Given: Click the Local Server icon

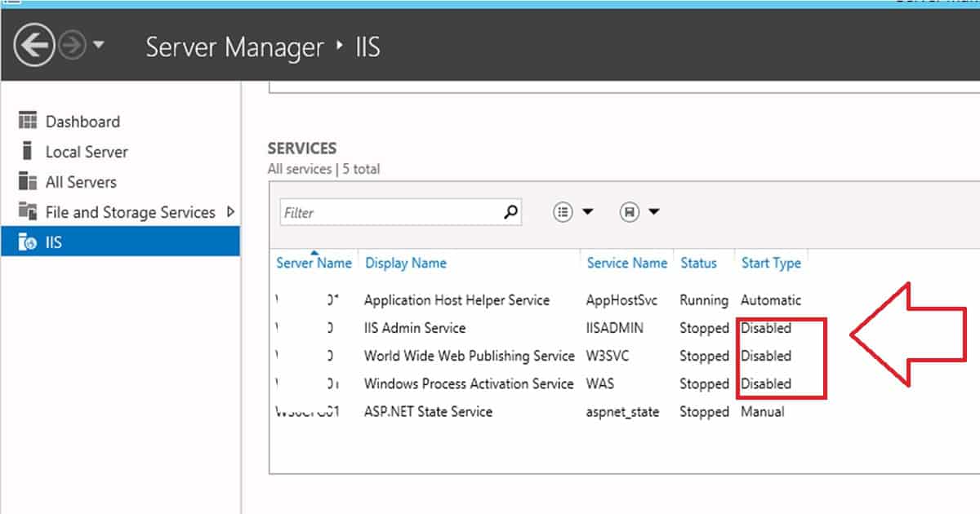Looking at the screenshot, I should [x=28, y=151].
